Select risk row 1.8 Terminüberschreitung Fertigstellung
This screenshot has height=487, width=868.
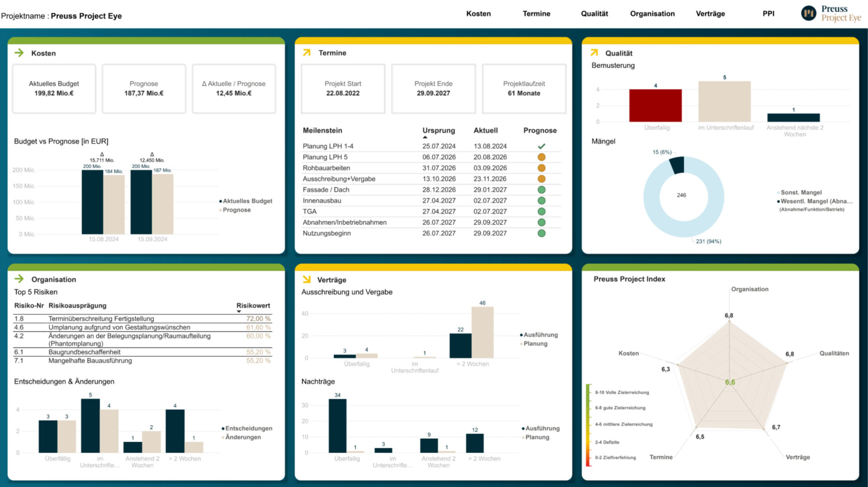point(142,319)
